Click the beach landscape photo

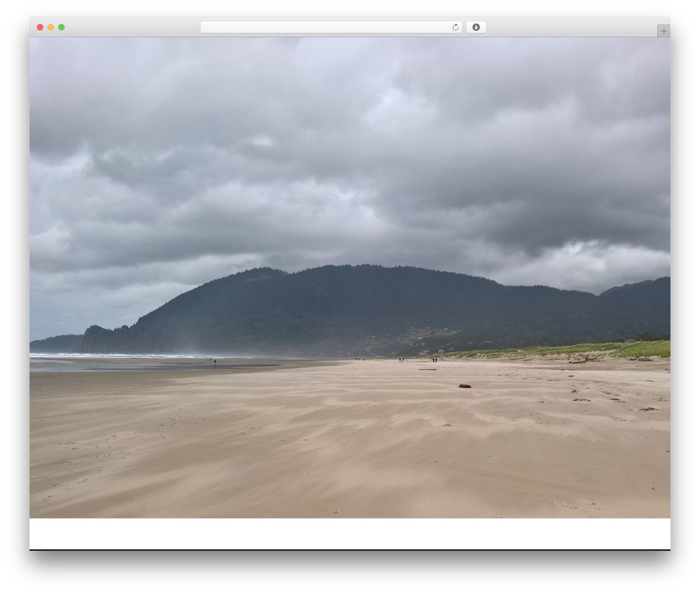350,277
